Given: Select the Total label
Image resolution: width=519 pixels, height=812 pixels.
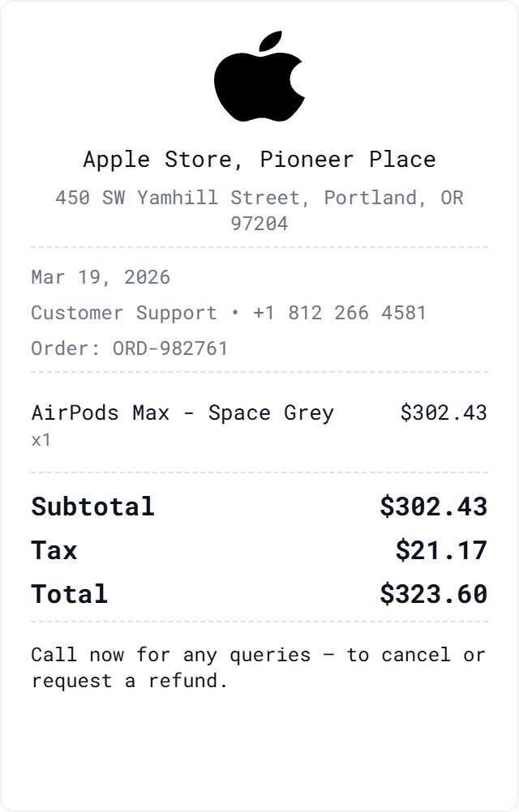Looking at the screenshot, I should (x=70, y=594).
